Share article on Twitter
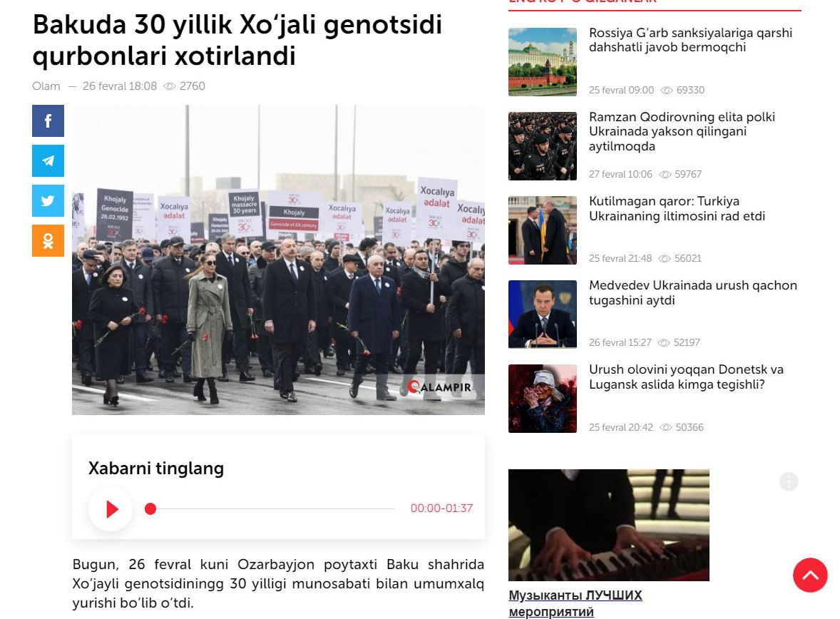The width and height of the screenshot is (840, 619). [x=48, y=201]
